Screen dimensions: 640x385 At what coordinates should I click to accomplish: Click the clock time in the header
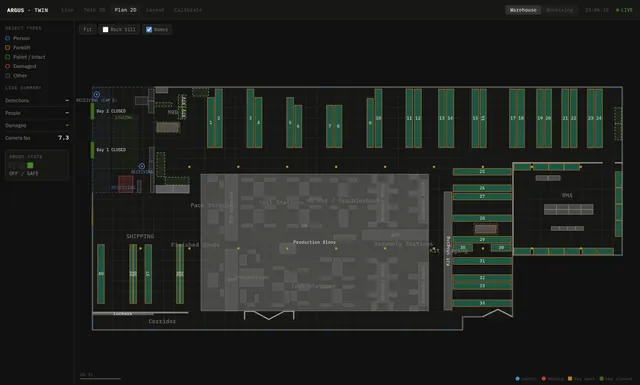coord(597,10)
